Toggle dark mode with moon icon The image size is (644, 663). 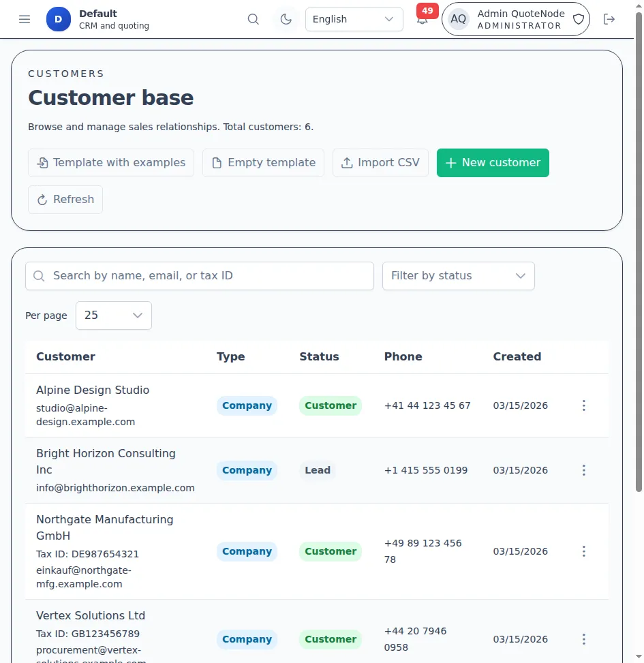(286, 19)
